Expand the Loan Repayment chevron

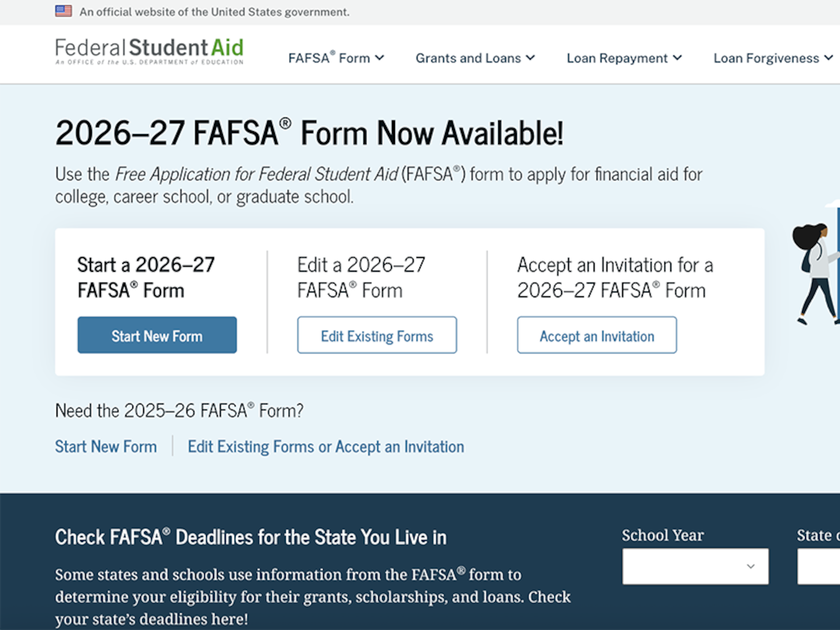point(677,58)
